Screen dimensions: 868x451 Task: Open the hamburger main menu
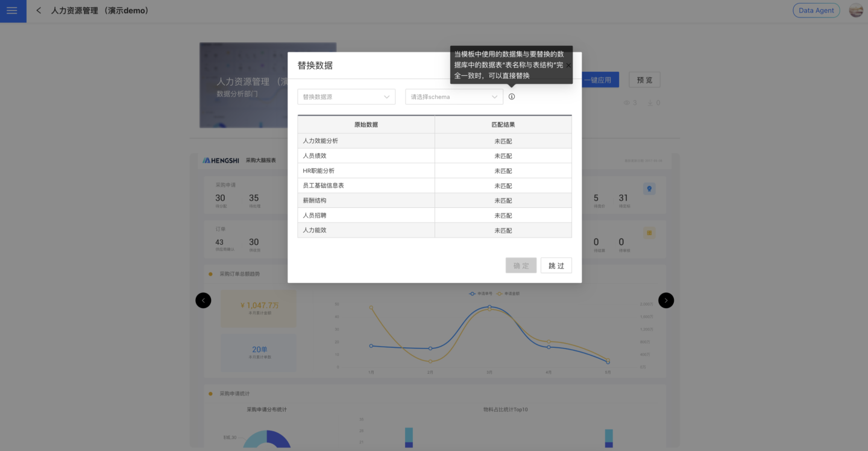coord(12,11)
